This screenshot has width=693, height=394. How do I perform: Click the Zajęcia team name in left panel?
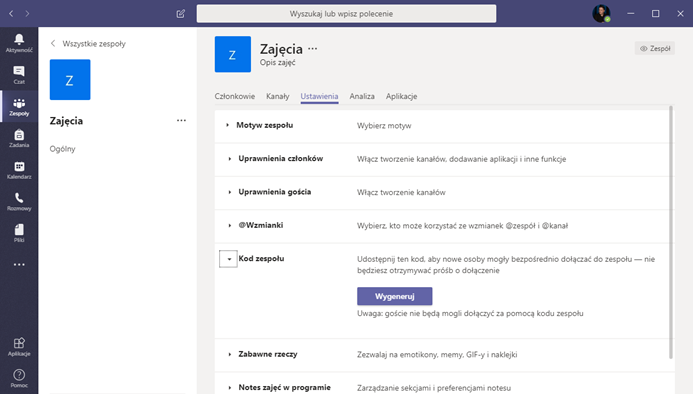66,121
